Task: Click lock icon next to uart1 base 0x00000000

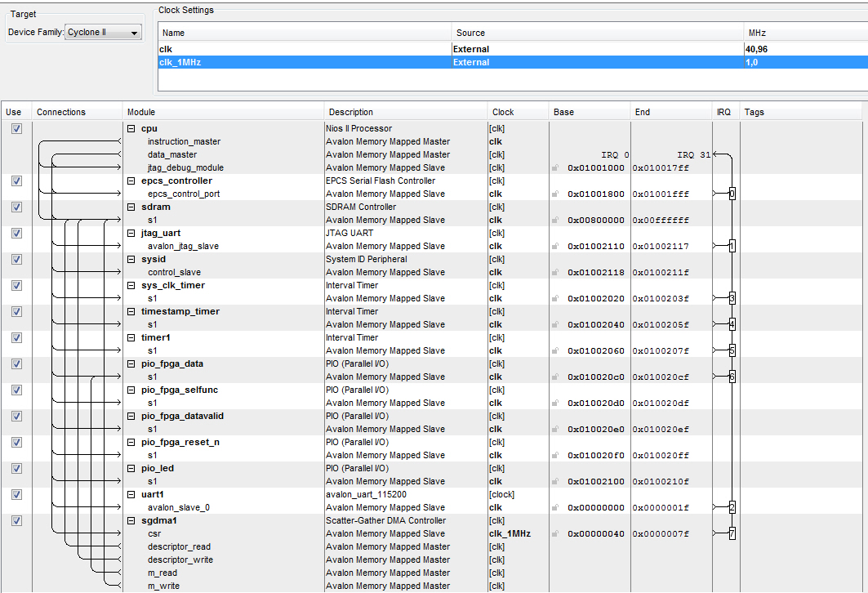Action: click(555, 508)
